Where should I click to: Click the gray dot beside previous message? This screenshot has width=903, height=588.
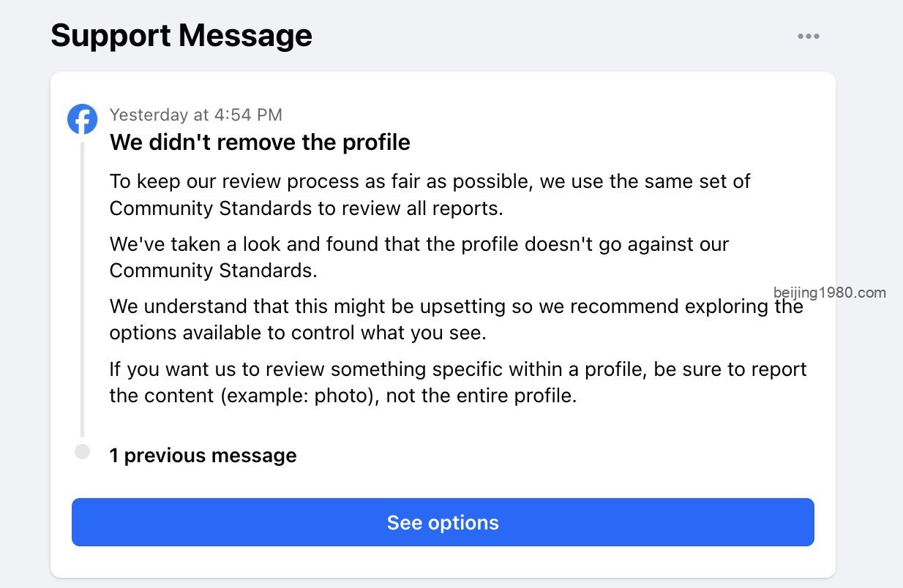pos(83,452)
